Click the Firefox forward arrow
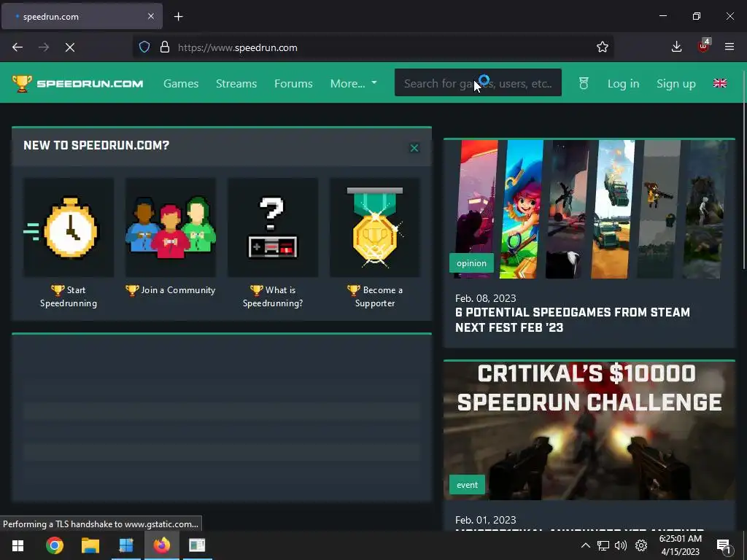The image size is (747, 560). pos(44,47)
